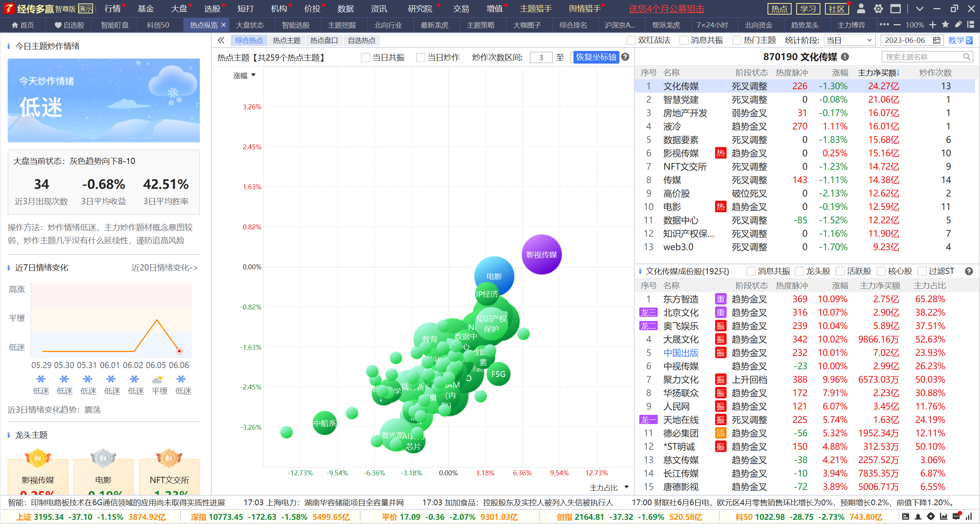Check 龙头股 filter checkbox
This screenshot has height=524, width=980.
799,271
